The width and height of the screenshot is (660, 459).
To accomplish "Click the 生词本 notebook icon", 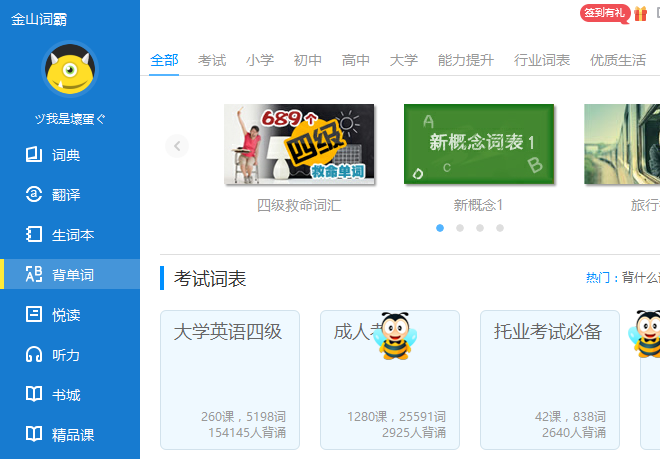I will click(34, 234).
